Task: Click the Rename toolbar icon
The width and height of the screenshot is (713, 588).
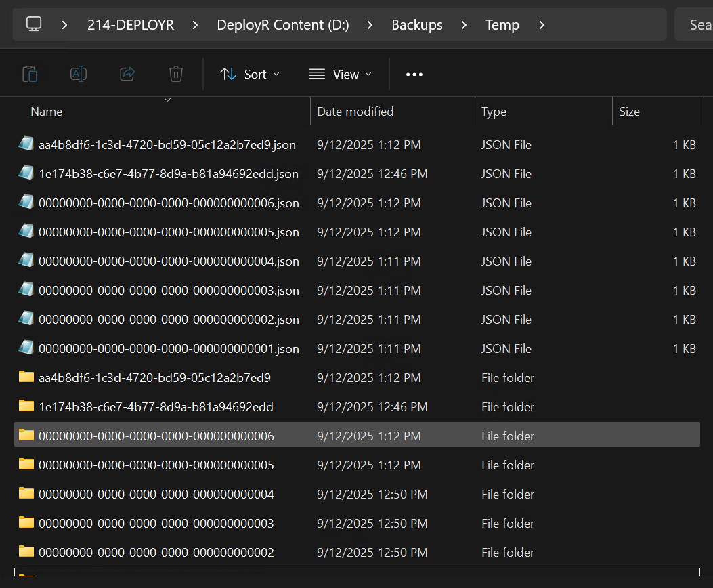Action: click(79, 74)
